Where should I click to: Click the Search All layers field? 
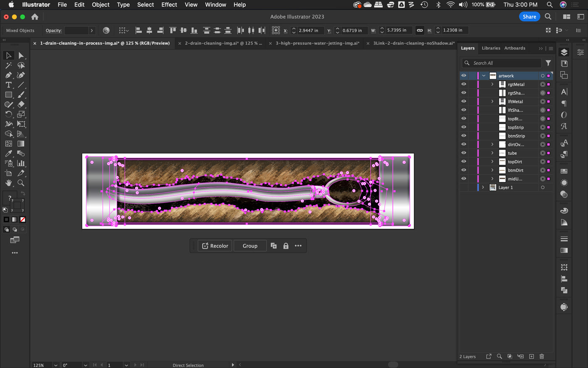pos(501,63)
